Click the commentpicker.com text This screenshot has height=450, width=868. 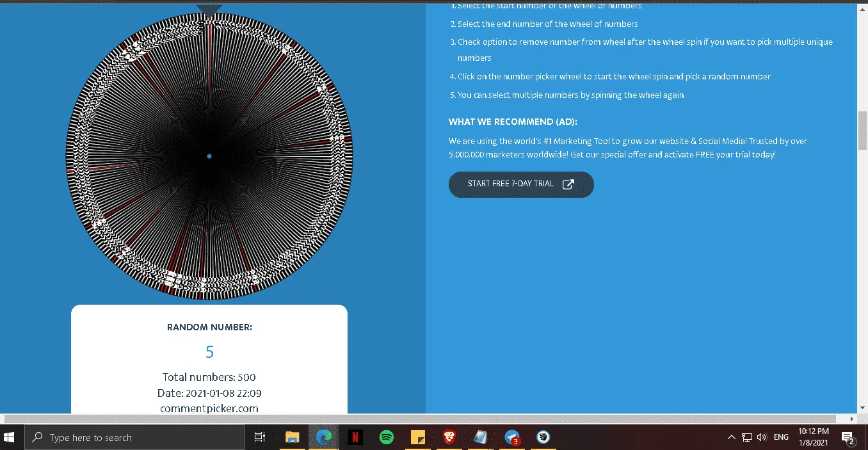pyautogui.click(x=209, y=408)
